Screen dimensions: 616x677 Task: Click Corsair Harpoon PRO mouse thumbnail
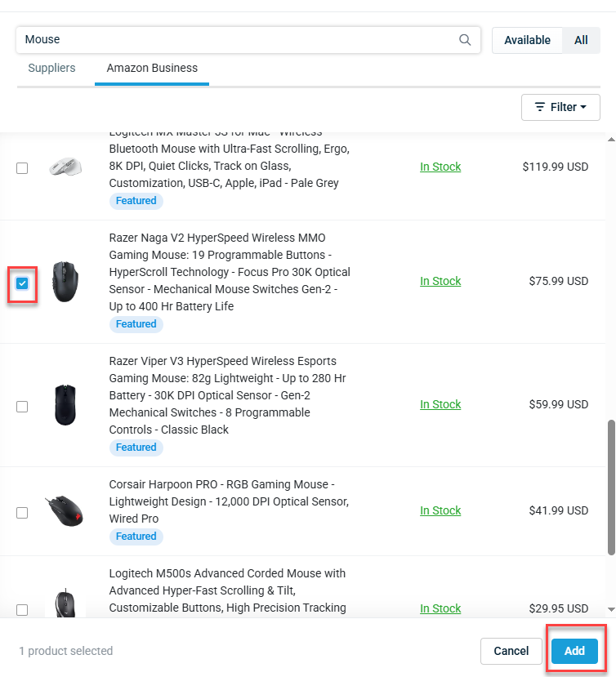tap(65, 510)
